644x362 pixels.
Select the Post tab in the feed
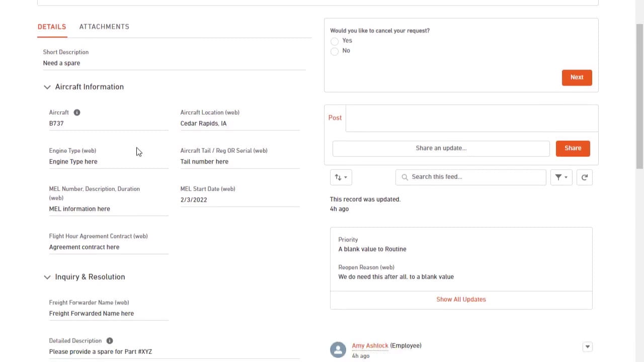pyautogui.click(x=335, y=118)
